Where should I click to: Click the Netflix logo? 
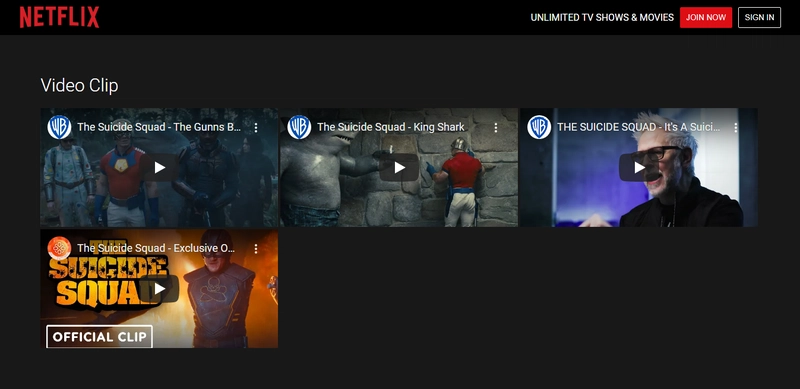[x=59, y=17]
